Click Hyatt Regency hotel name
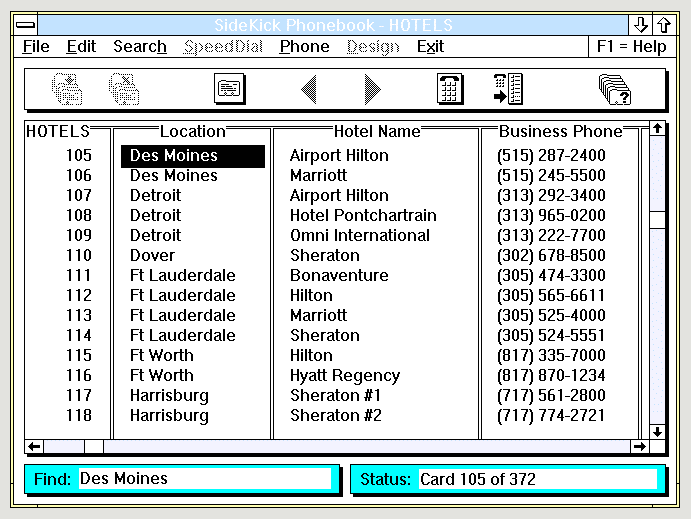The height and width of the screenshot is (519, 691). coord(345,376)
